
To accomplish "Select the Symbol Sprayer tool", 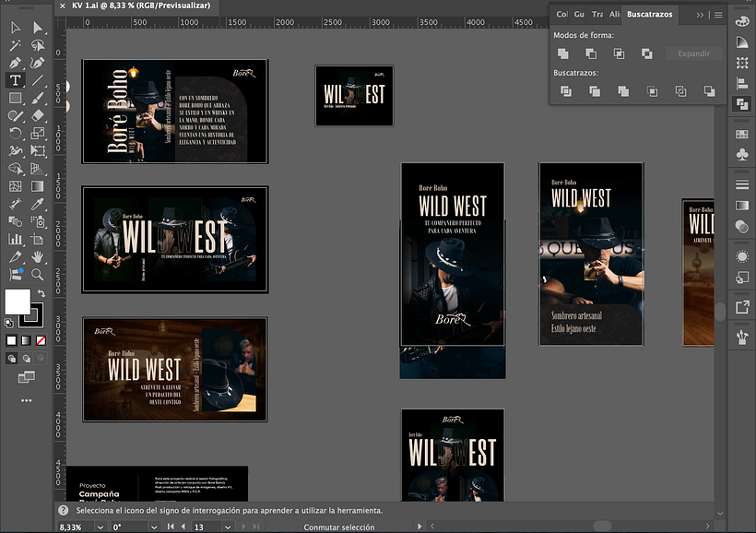I will click(38, 221).
